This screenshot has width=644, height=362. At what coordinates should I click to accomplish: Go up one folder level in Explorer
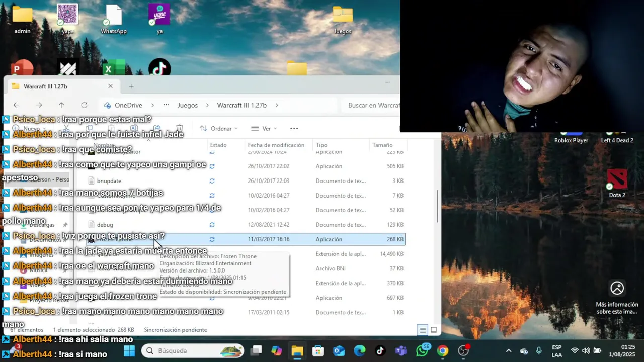pos(61,105)
